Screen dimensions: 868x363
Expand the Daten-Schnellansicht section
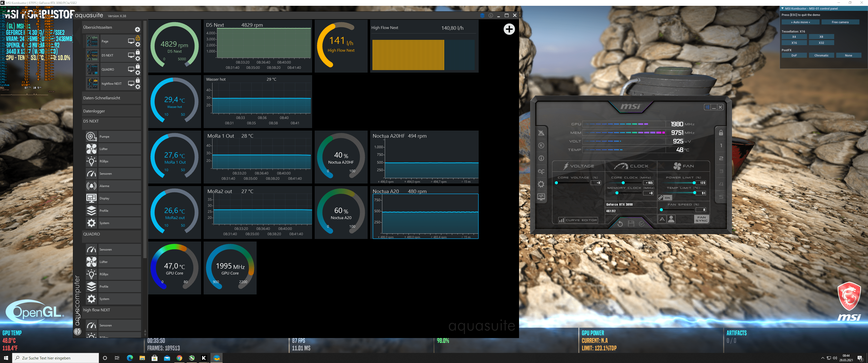coord(112,98)
